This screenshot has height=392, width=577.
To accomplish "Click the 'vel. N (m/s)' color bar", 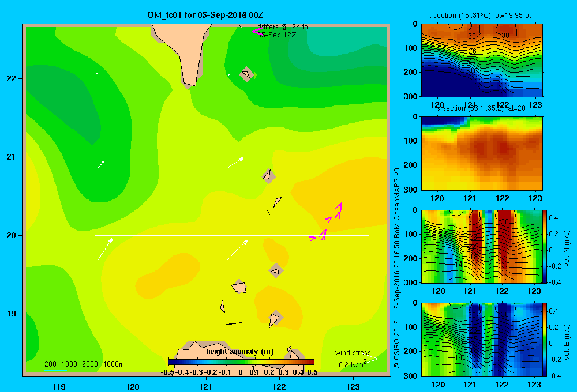I will [x=545, y=246].
